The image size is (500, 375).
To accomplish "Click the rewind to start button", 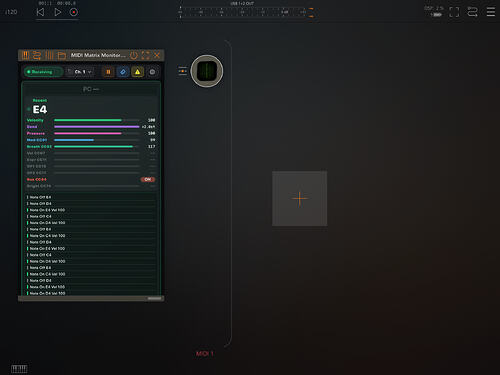I will point(40,12).
